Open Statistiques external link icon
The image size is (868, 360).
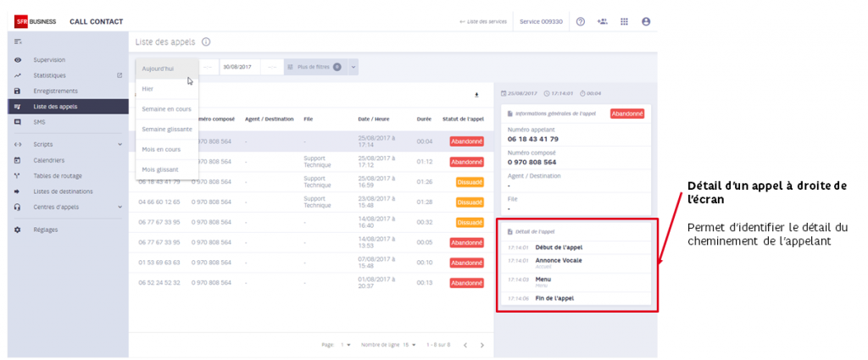click(x=120, y=75)
